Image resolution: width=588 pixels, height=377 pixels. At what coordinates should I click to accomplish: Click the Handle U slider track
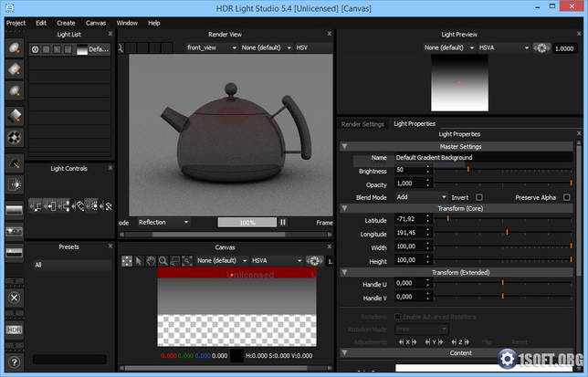click(x=503, y=283)
